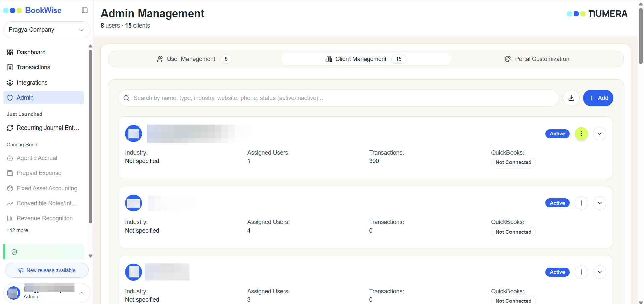
Task: Click the download export icon button
Action: [571, 98]
